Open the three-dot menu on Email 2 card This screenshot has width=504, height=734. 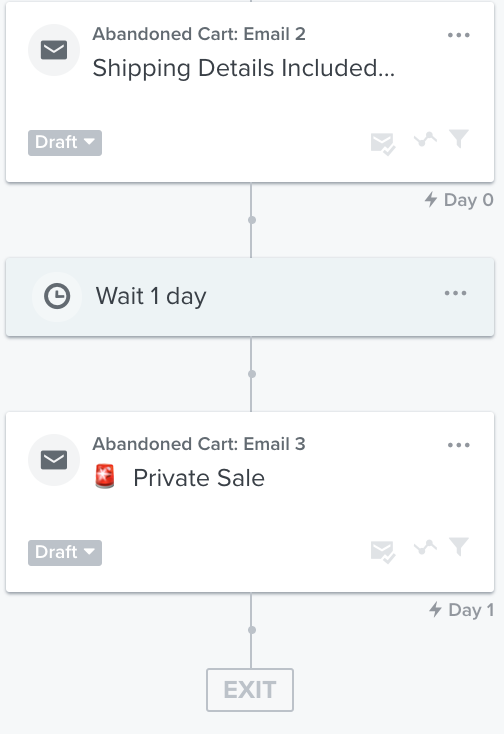click(459, 35)
